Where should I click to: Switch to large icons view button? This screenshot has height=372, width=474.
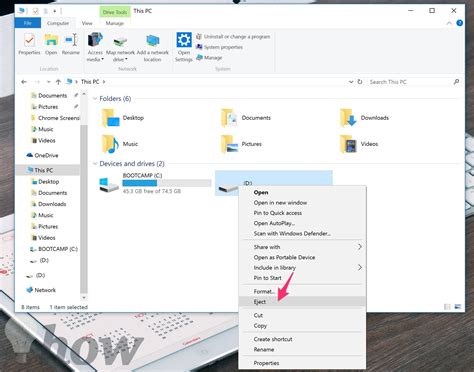click(457, 307)
